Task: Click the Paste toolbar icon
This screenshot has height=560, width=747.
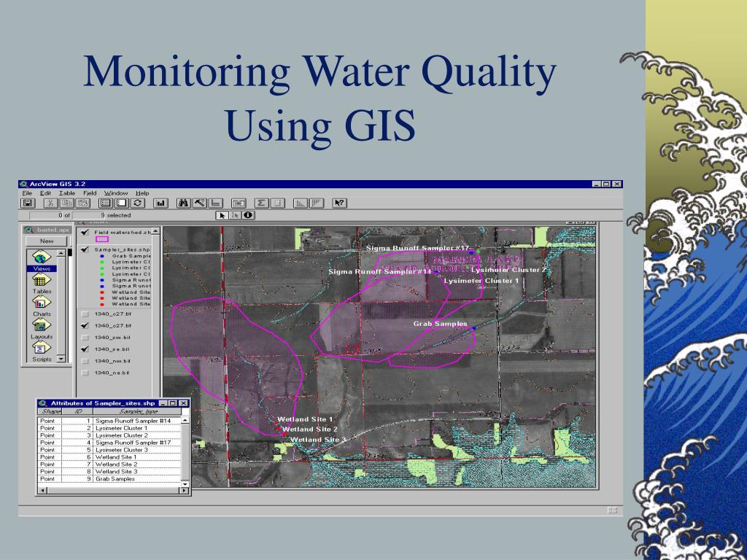Action: pyautogui.click(x=82, y=203)
